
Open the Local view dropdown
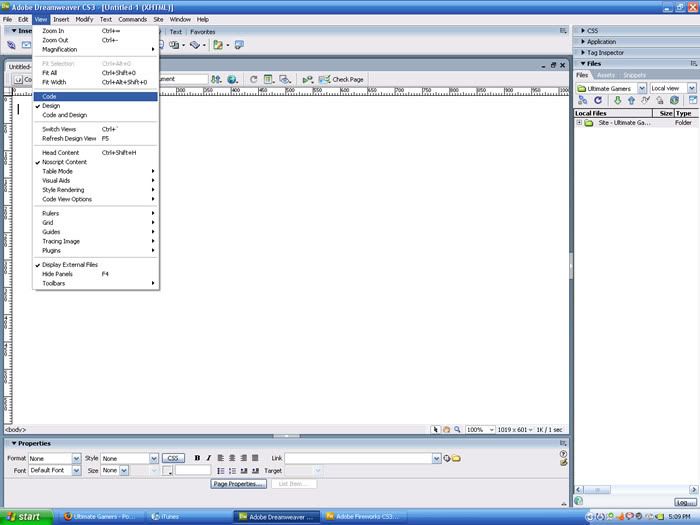[692, 88]
